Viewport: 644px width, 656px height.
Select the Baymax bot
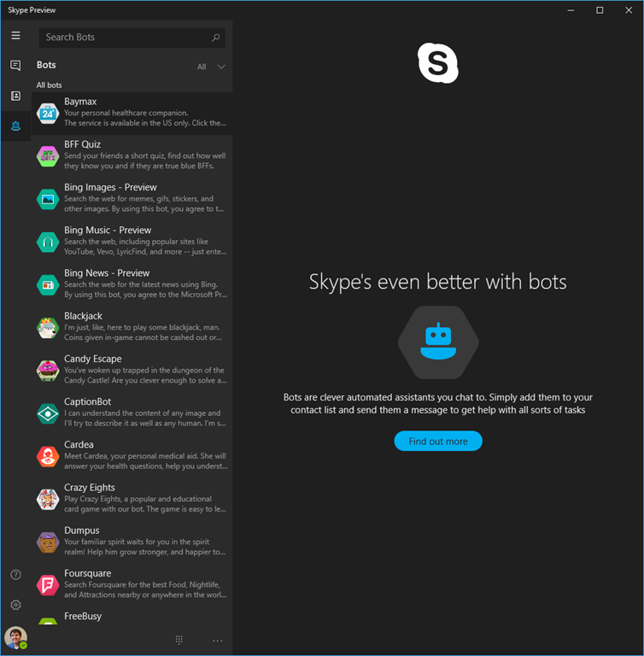132,113
